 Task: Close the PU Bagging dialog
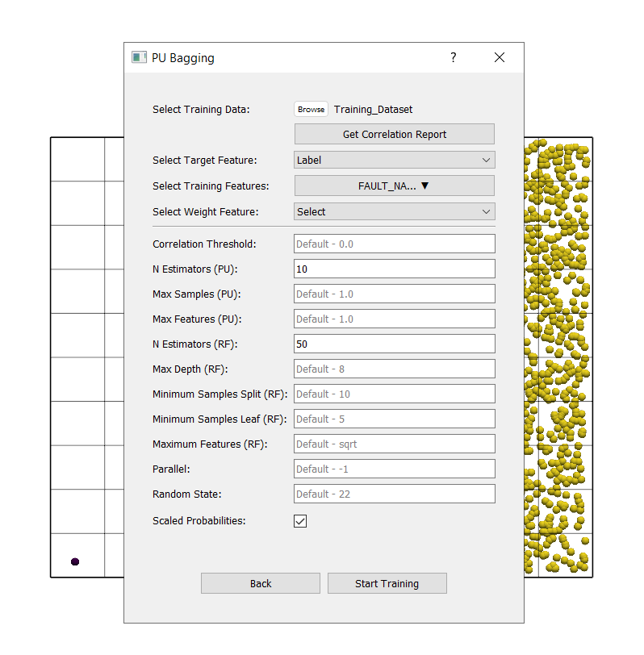500,58
